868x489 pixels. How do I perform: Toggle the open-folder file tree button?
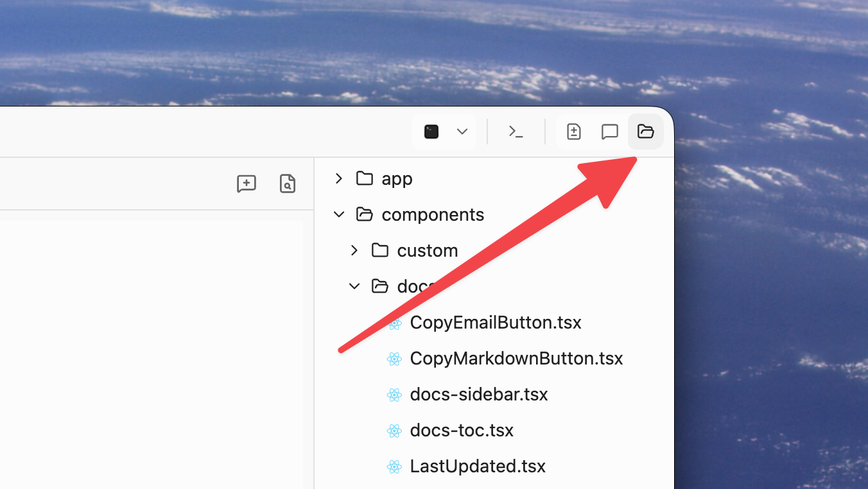645,132
